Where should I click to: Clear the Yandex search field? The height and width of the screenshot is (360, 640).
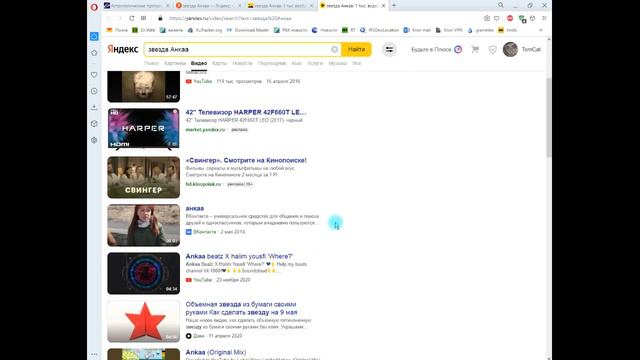(334, 49)
